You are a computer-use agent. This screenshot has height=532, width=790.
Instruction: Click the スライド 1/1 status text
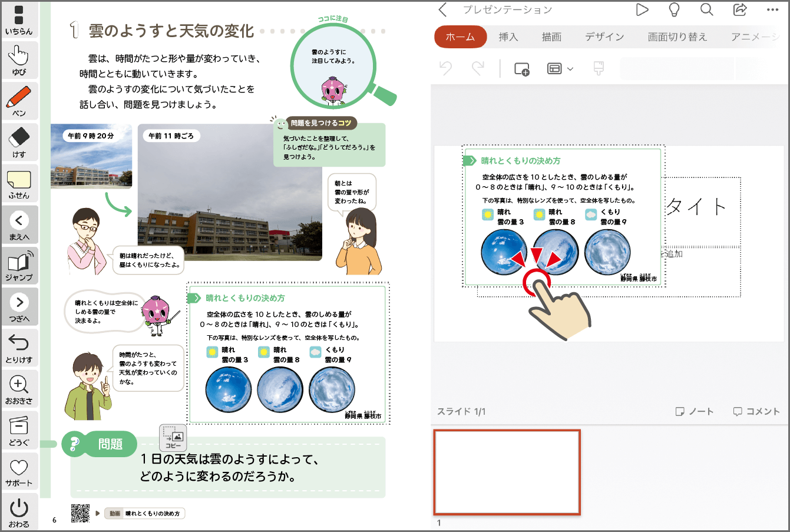pos(461,411)
